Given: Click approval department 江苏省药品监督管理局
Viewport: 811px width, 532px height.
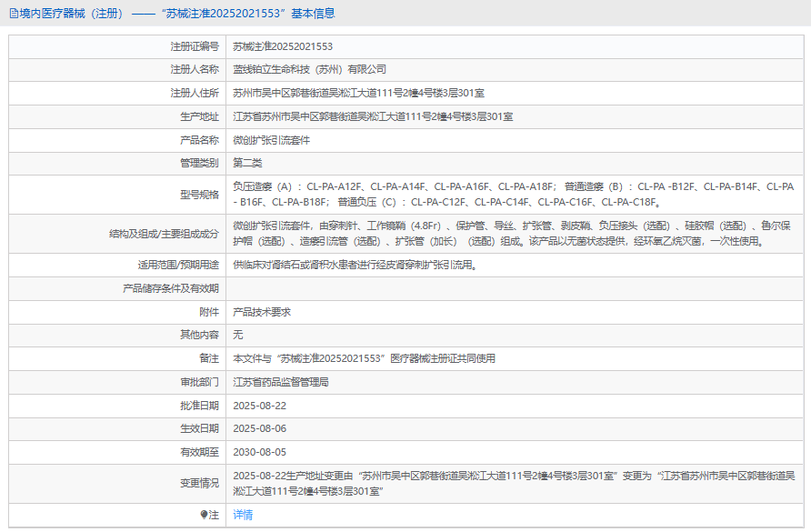Looking at the screenshot, I should [x=281, y=383].
